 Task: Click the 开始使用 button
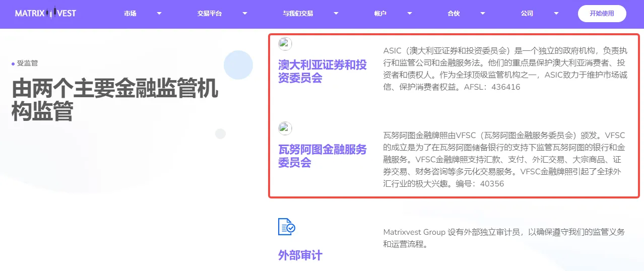pos(602,14)
